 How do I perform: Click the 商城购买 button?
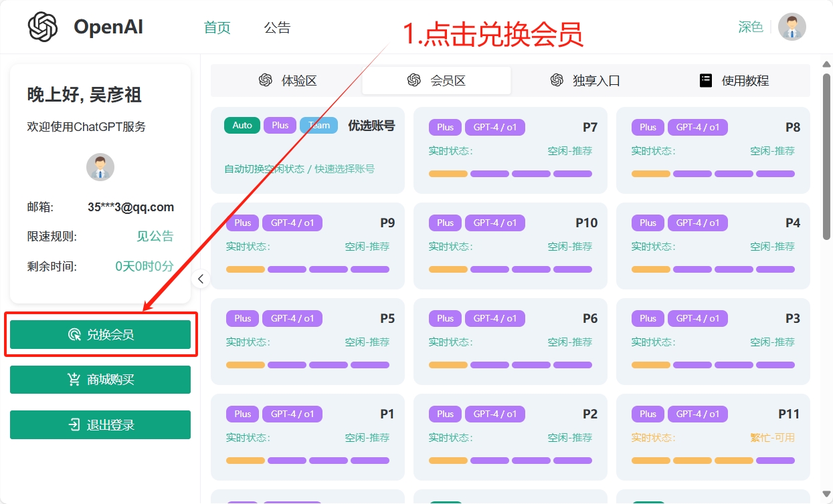(x=100, y=380)
